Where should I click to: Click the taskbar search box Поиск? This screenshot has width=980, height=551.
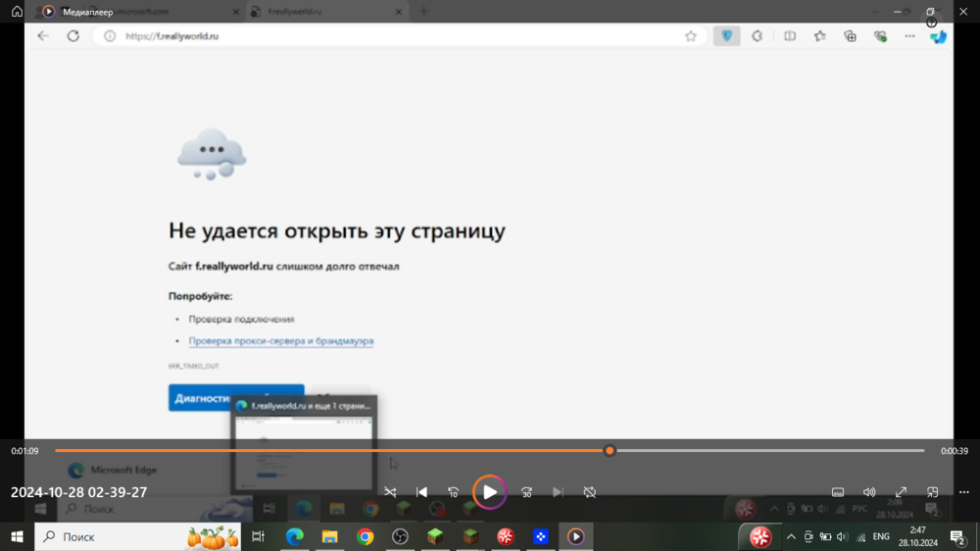(137, 536)
